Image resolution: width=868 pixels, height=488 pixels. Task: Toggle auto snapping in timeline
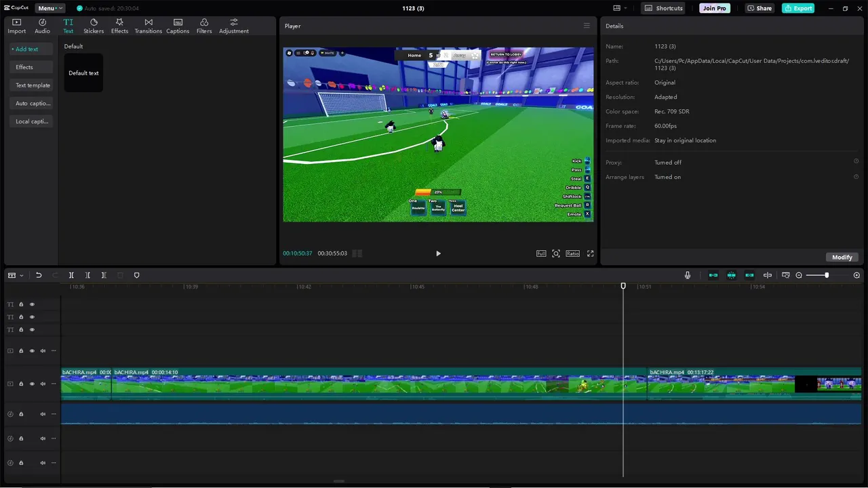coord(732,275)
